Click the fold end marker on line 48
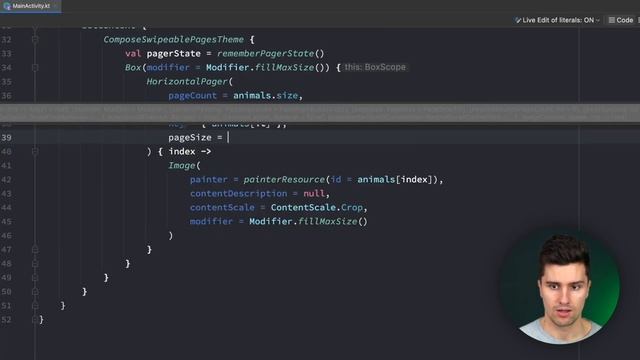This screenshot has width=640, height=360. pos(35,264)
